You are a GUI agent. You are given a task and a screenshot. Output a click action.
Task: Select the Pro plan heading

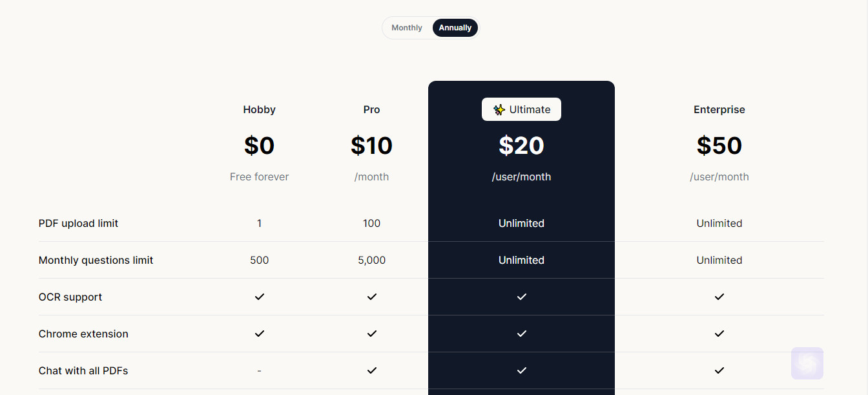click(372, 110)
